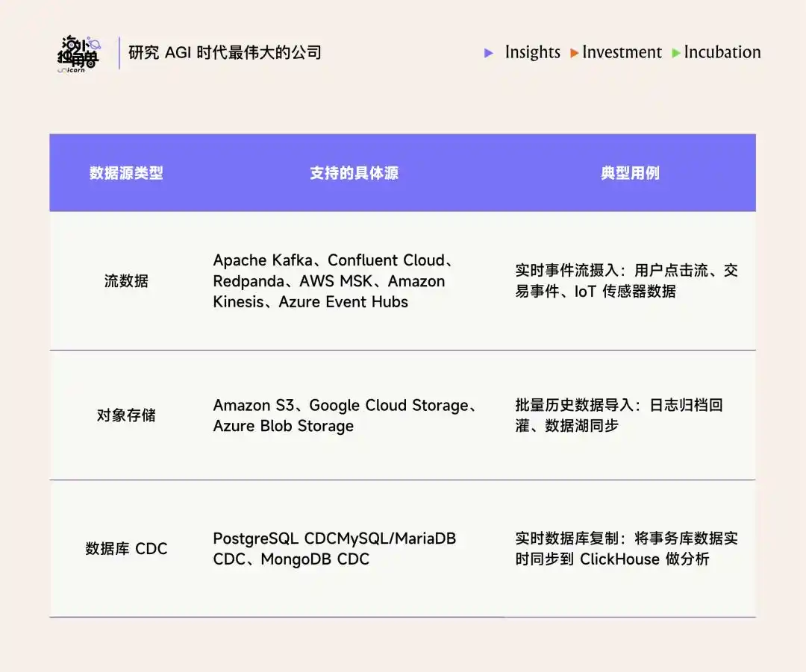The image size is (806, 672).
Task: Click the purple triangle before Insights
Action: (489, 53)
